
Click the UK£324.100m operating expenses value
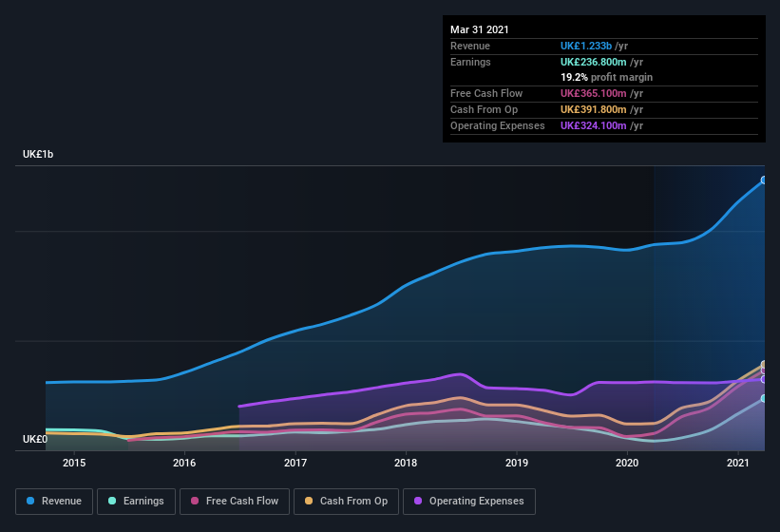[594, 125]
